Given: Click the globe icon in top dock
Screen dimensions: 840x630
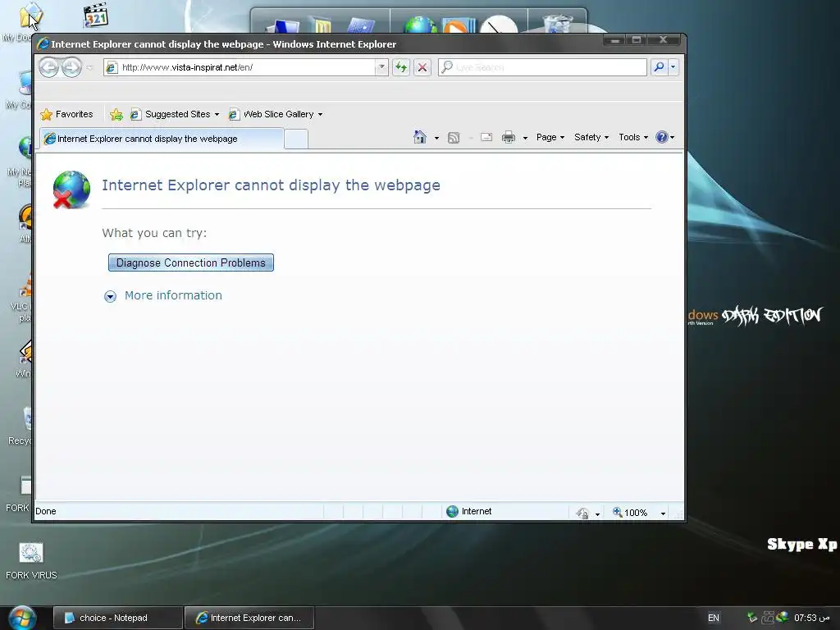Looking at the screenshot, I should [421, 25].
